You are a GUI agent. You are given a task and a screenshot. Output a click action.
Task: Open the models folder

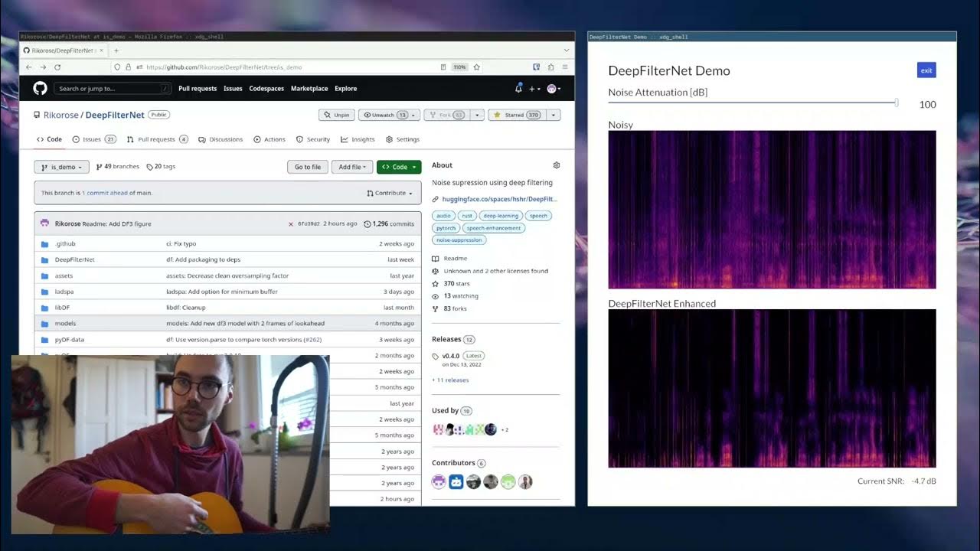point(65,324)
